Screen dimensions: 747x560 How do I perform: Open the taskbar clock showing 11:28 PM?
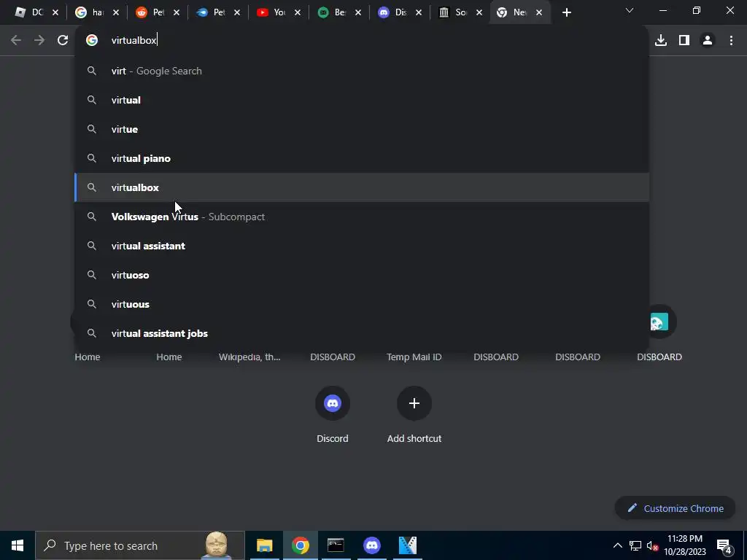coord(684,545)
